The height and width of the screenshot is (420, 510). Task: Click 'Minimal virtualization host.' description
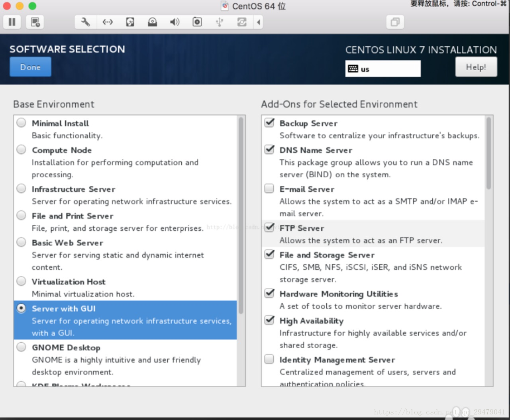pyautogui.click(x=83, y=294)
